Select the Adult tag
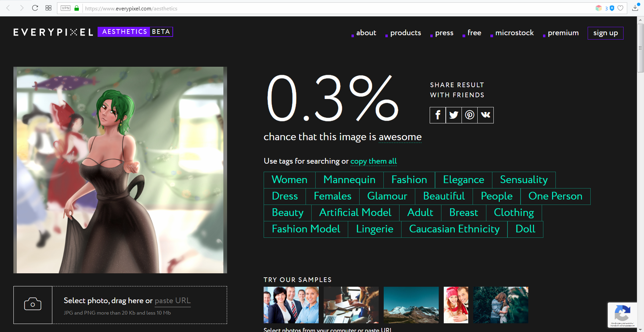 point(420,213)
